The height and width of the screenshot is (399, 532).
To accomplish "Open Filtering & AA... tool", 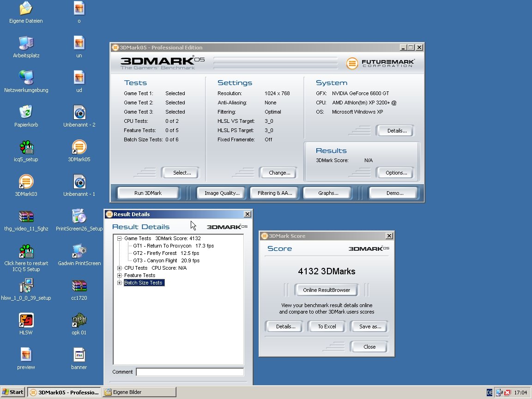I will (275, 193).
